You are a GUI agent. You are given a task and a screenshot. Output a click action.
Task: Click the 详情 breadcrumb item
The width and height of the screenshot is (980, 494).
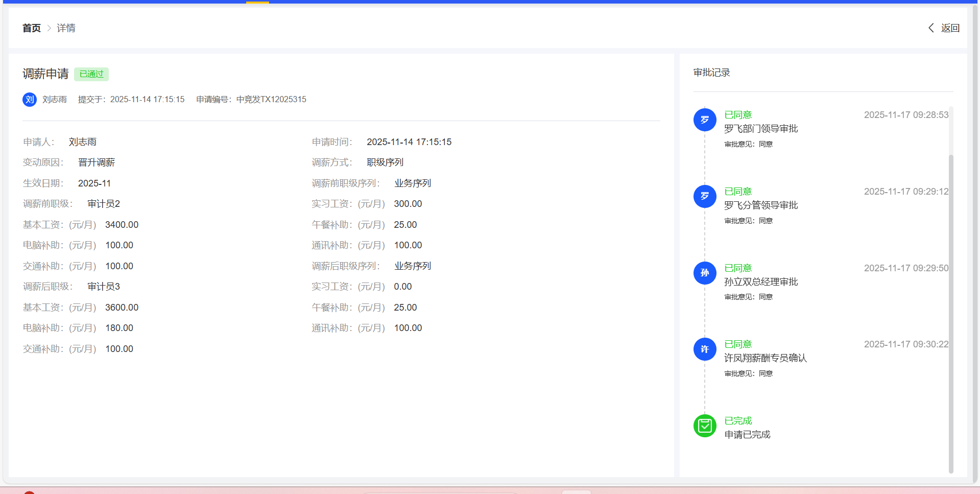pos(66,28)
